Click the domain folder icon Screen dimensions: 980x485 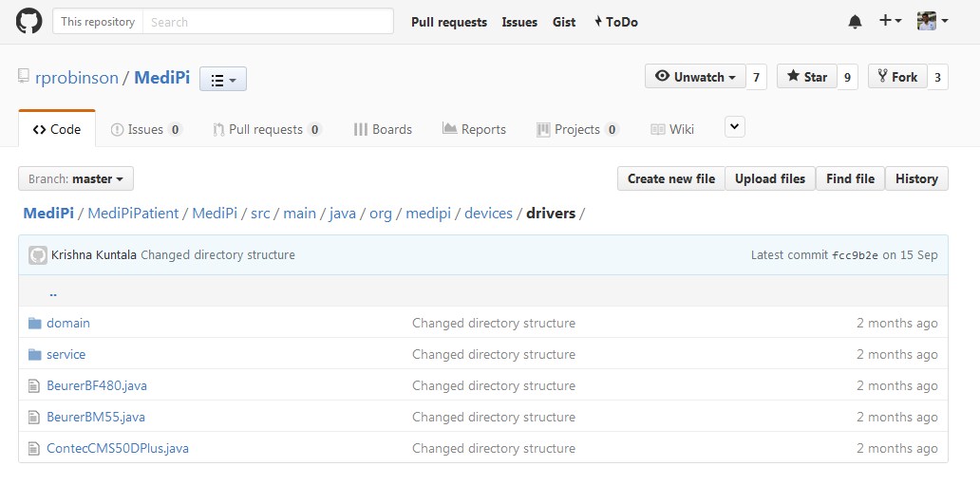click(x=35, y=324)
